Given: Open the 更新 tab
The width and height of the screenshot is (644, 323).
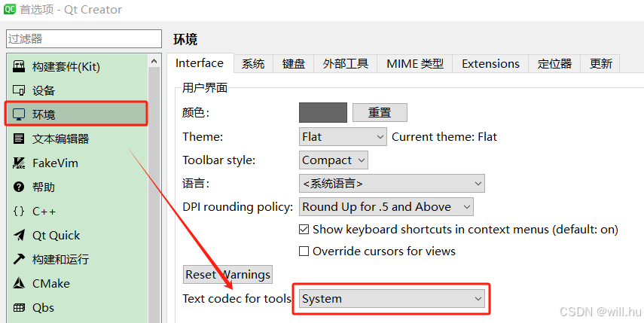Looking at the screenshot, I should click(x=601, y=64).
